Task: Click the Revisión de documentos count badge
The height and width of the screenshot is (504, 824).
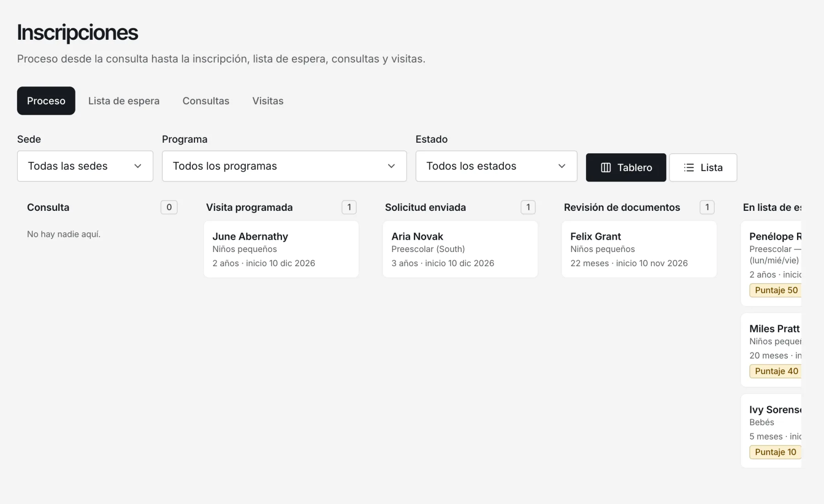Action: pyautogui.click(x=707, y=207)
